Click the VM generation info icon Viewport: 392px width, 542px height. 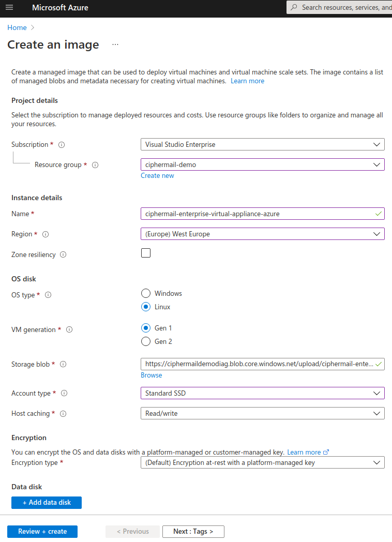coord(69,329)
